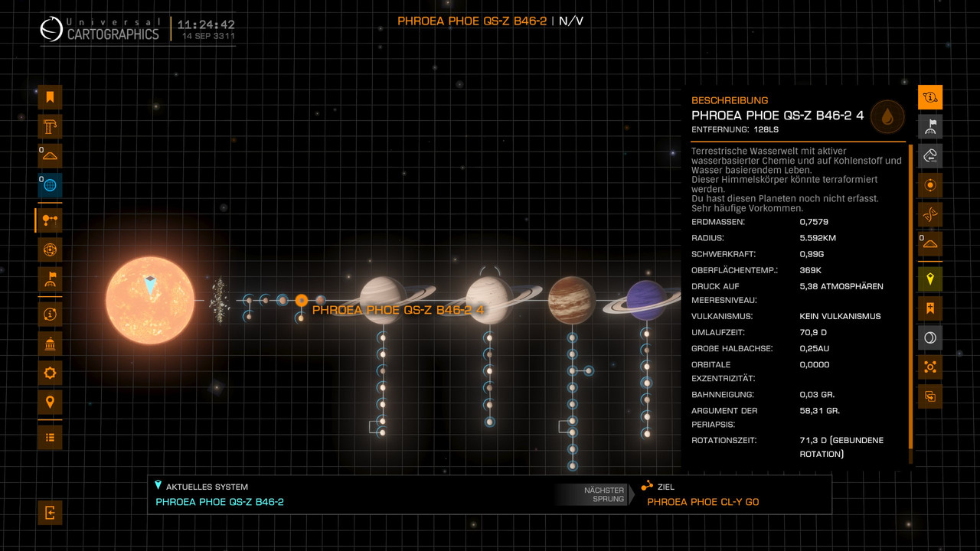
Task: Click the KEIN VULKANISMUS value
Action: [x=840, y=316]
